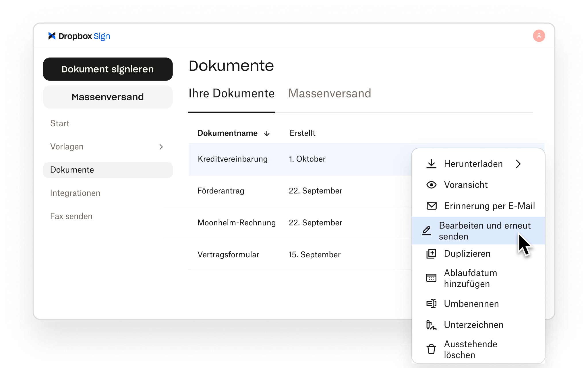The height and width of the screenshot is (368, 588).
Task: Select Ablaufdatum hinzufügen menu entry
Action: coord(478,278)
